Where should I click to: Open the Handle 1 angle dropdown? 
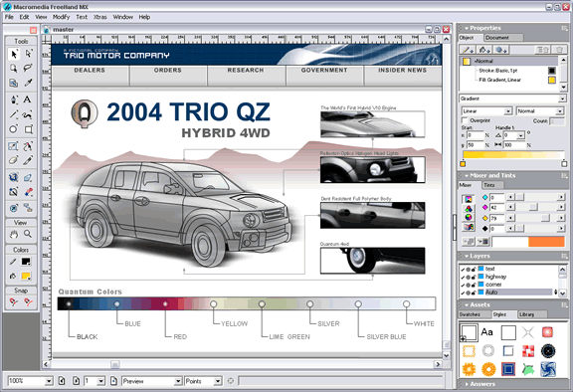(520, 135)
